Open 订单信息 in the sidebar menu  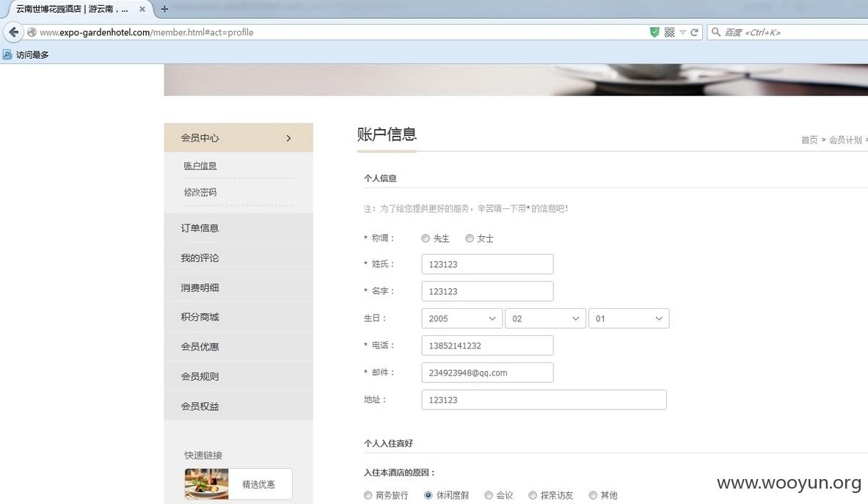[x=238, y=228]
